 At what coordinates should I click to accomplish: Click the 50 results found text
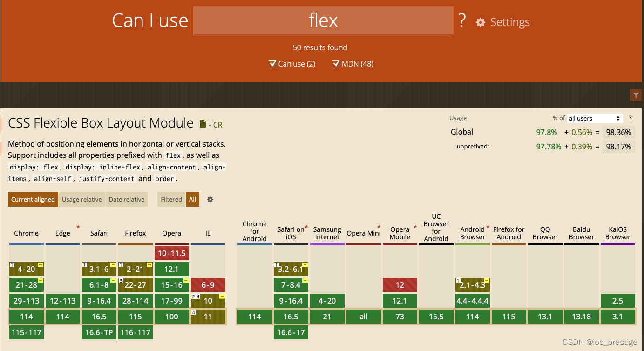click(320, 47)
